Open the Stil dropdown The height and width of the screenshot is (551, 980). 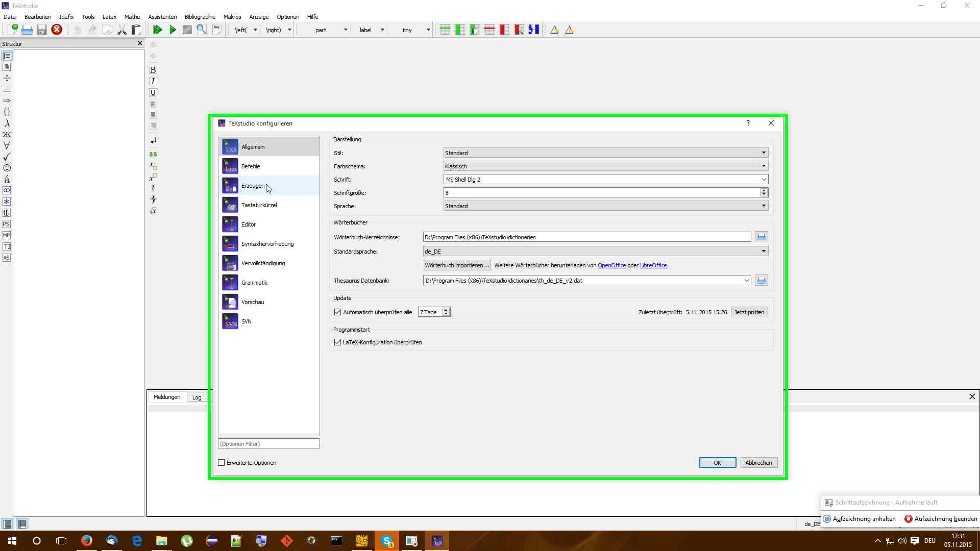pos(606,153)
